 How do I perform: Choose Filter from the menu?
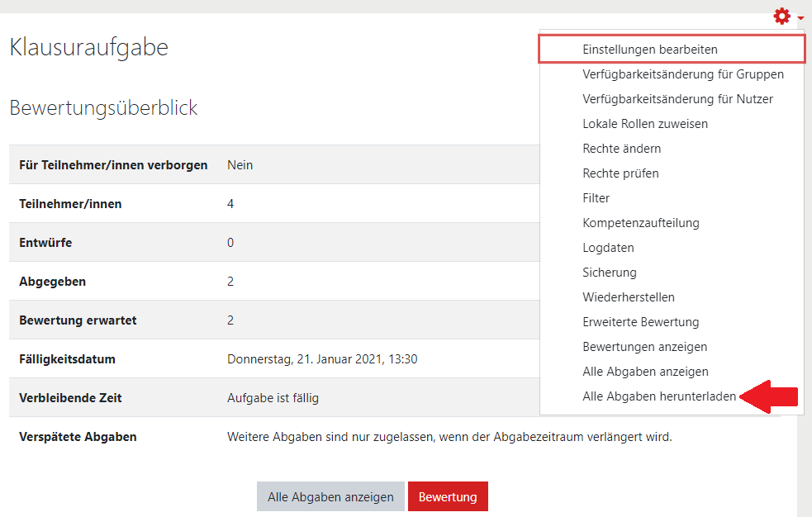point(672,198)
